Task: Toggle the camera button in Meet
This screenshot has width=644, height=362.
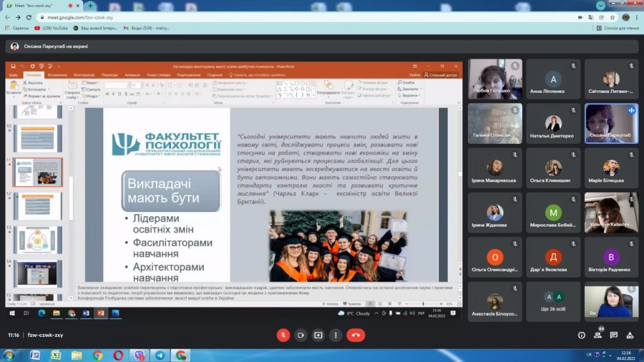Action: (x=301, y=335)
